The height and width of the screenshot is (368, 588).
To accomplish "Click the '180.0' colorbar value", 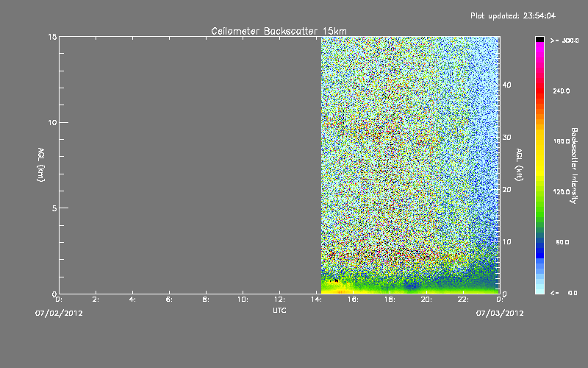I will tap(562, 141).
